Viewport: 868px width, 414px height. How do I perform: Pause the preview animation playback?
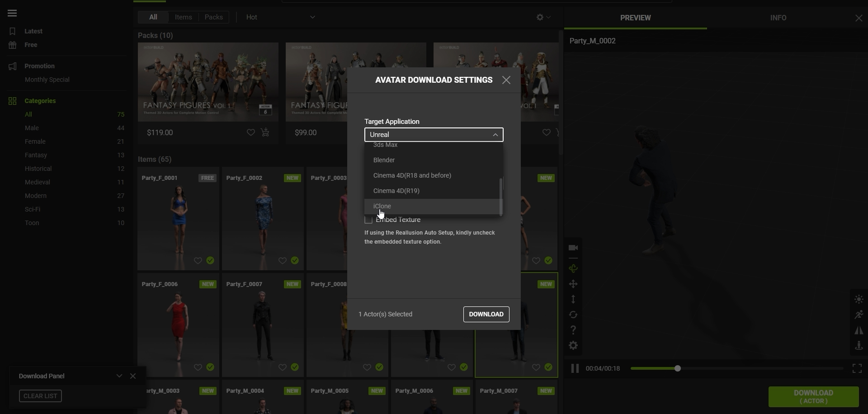(x=575, y=368)
